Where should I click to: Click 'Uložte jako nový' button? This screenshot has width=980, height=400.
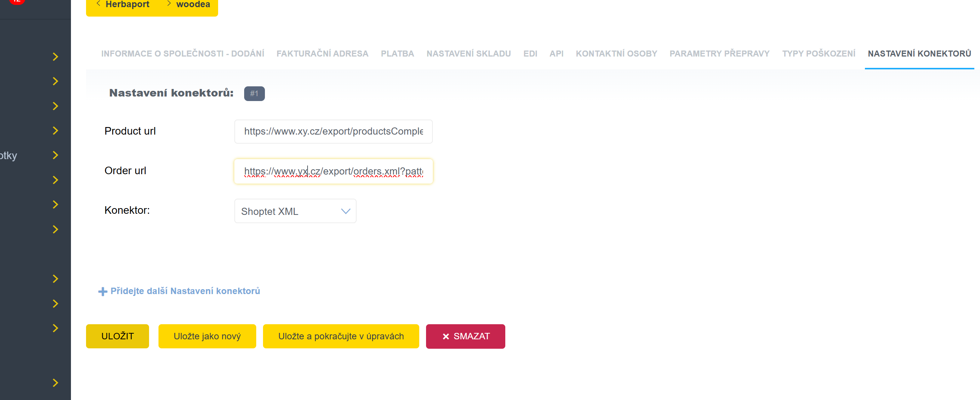point(207,336)
